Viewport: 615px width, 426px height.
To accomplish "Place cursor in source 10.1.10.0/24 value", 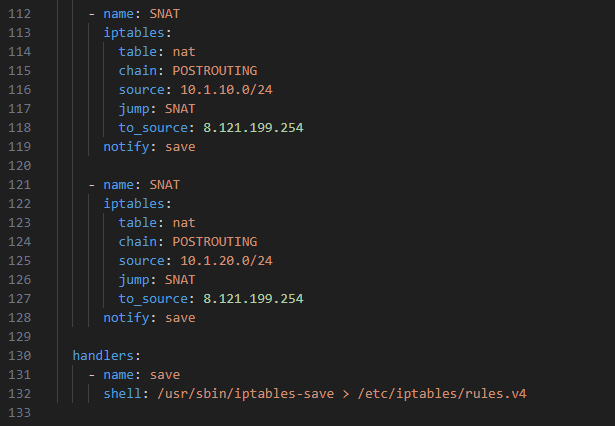I will point(226,90).
